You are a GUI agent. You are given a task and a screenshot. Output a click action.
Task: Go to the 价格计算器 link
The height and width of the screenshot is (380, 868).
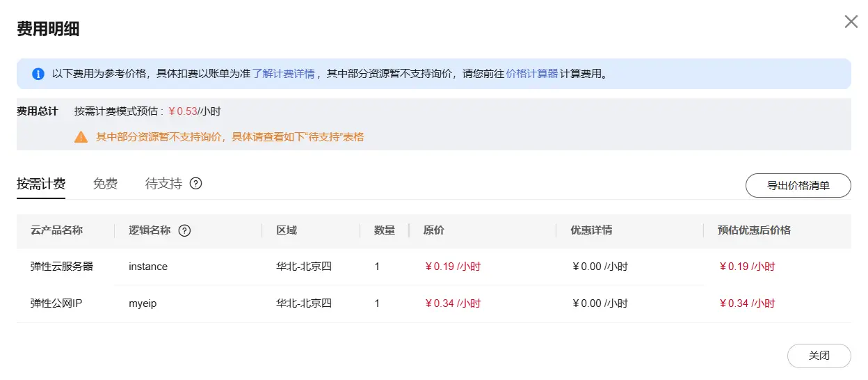pos(532,74)
